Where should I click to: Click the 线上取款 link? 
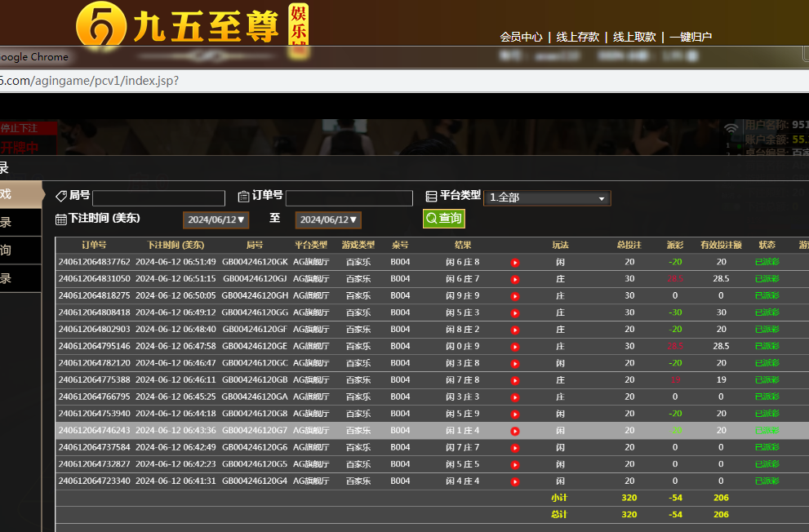pos(634,37)
